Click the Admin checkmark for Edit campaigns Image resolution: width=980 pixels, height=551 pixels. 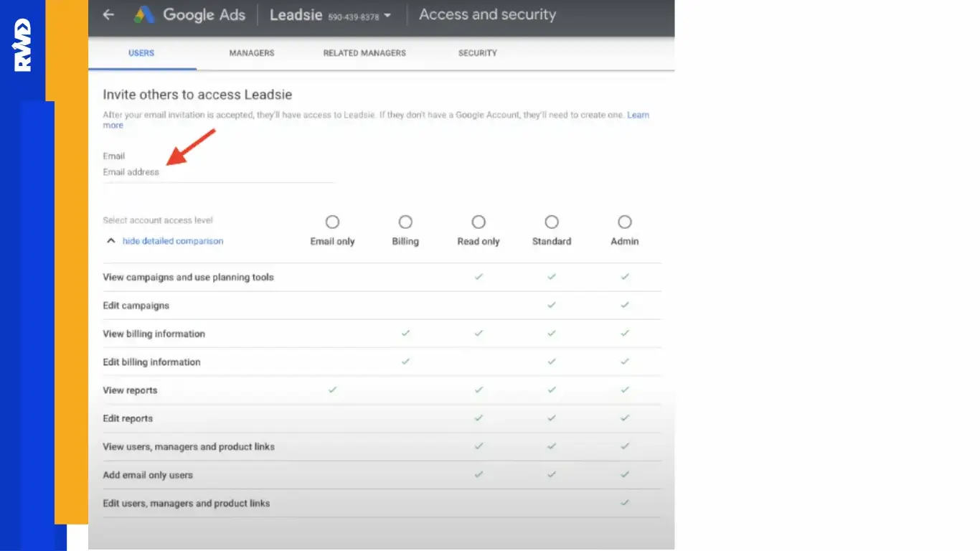tap(624, 305)
